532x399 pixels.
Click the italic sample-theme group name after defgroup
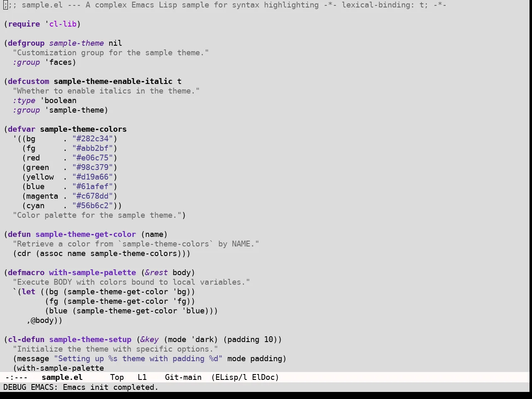[76, 43]
